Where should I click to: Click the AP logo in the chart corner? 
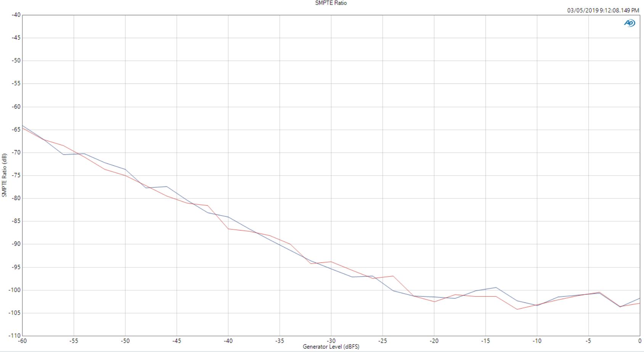(630, 23)
